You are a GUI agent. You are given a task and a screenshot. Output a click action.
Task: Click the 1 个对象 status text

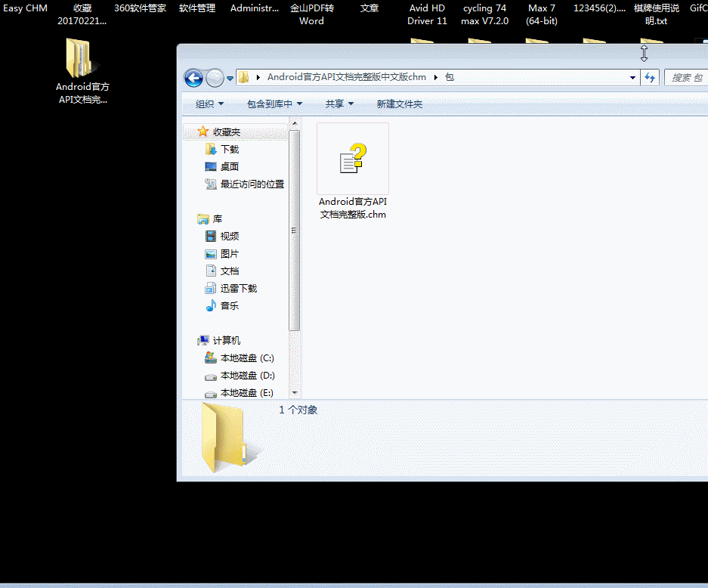tap(298, 410)
